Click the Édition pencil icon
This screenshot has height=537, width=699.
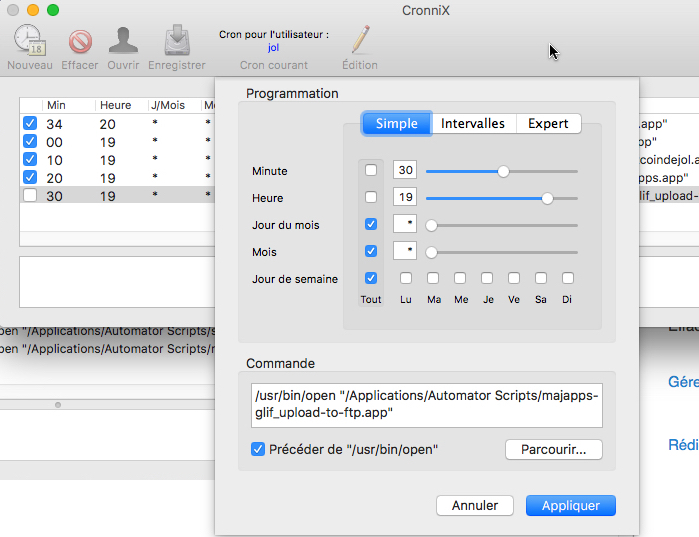[x=360, y=41]
